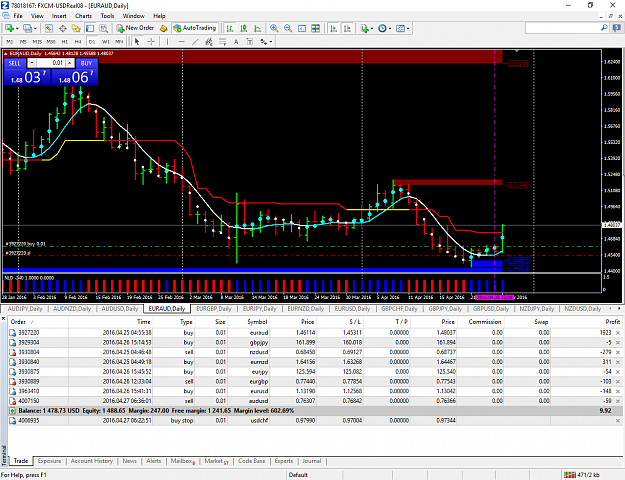This screenshot has width=625, height=480.
Task: Increase one-click trade volume
Action: tap(70, 63)
